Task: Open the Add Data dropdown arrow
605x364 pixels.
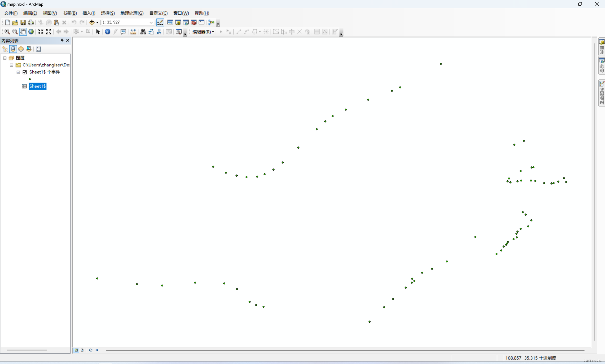Action: tap(97, 22)
